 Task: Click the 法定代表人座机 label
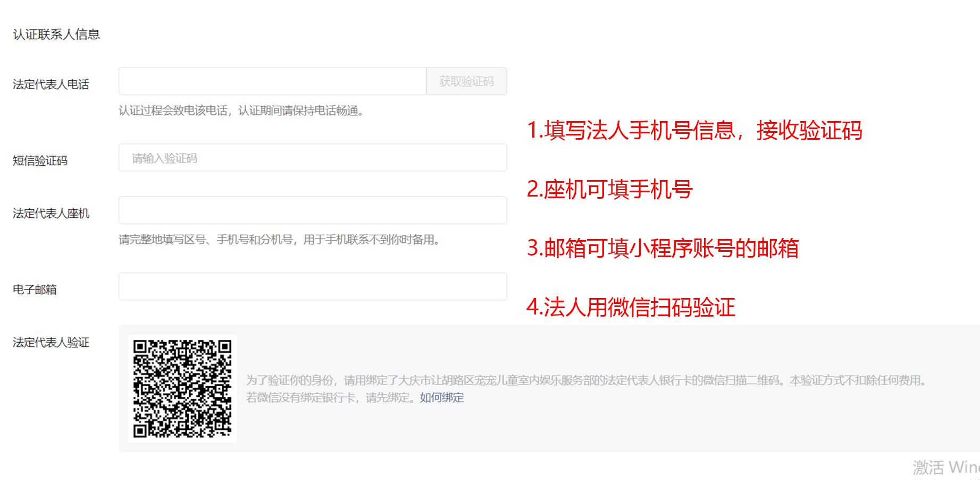coord(51,214)
